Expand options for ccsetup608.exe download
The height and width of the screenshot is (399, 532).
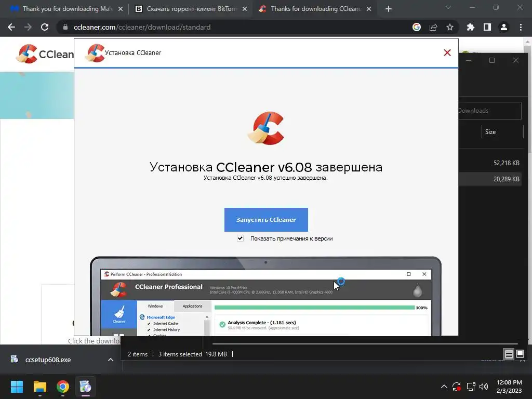click(111, 360)
